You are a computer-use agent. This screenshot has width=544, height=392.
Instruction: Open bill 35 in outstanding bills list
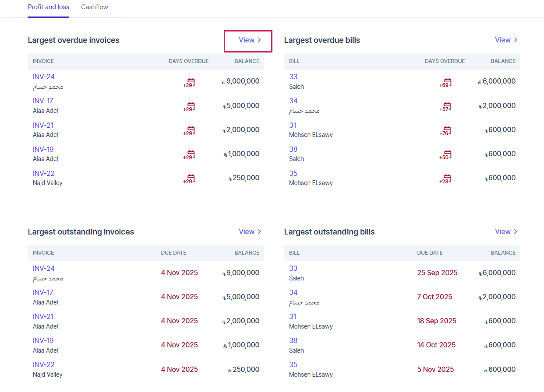coord(293,364)
